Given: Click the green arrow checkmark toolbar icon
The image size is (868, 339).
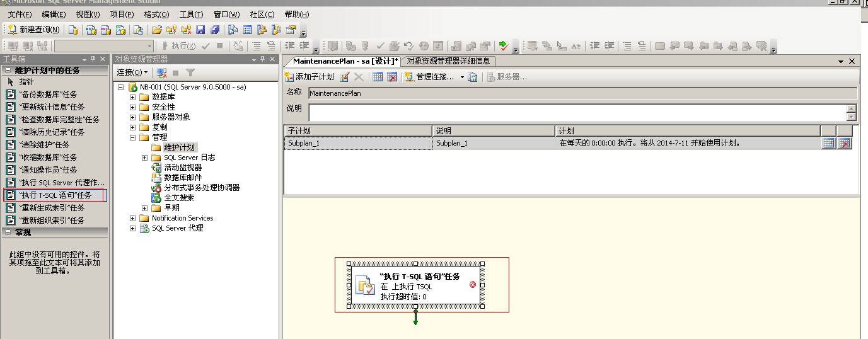Looking at the screenshot, I should [x=503, y=45].
